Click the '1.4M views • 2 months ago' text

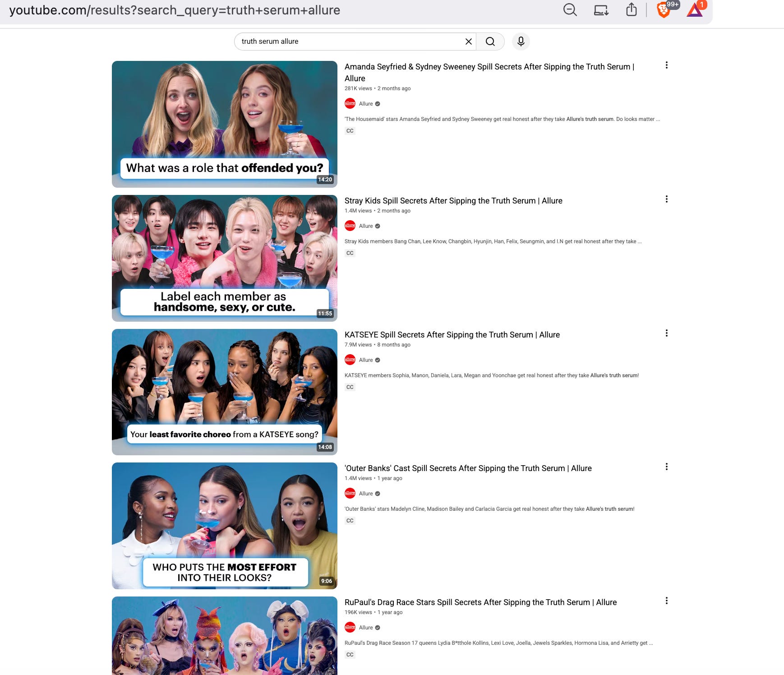click(x=378, y=211)
